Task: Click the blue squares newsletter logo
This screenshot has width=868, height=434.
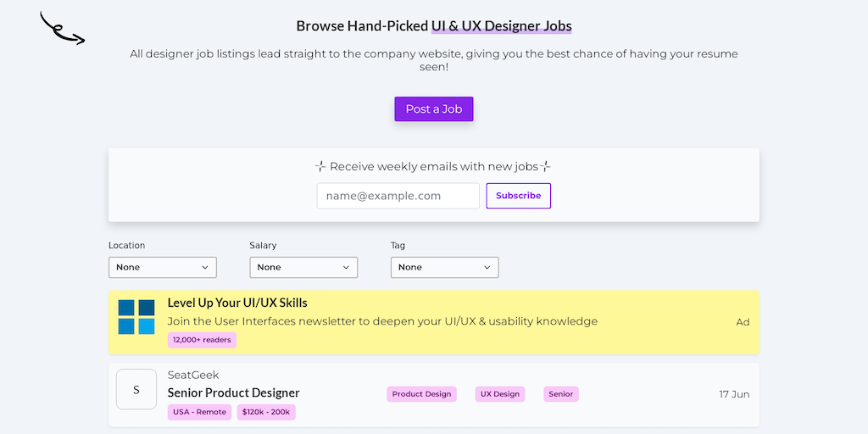Action: click(x=136, y=317)
